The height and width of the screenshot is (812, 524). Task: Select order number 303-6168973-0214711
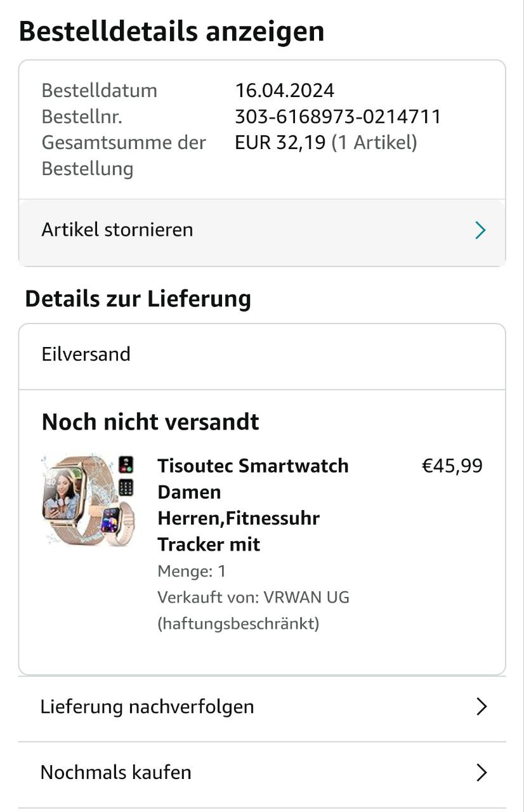click(x=337, y=117)
